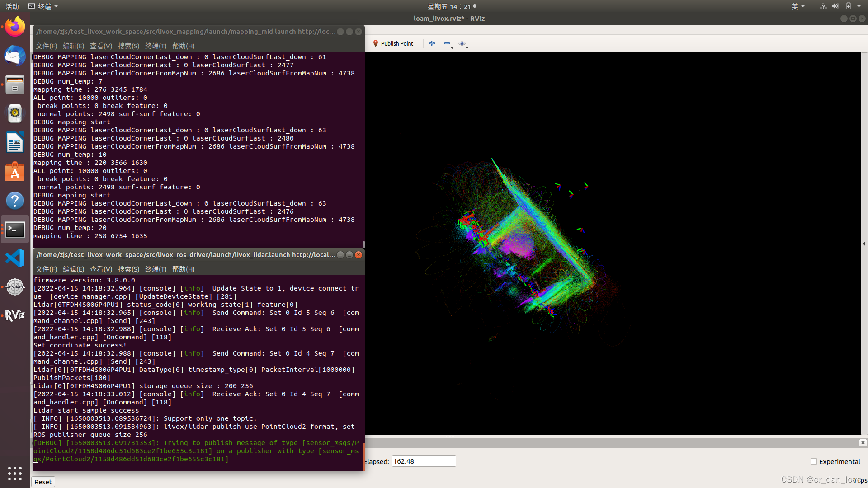This screenshot has height=488, width=868.
Task: Launch RViz from the dock
Action: (15, 315)
